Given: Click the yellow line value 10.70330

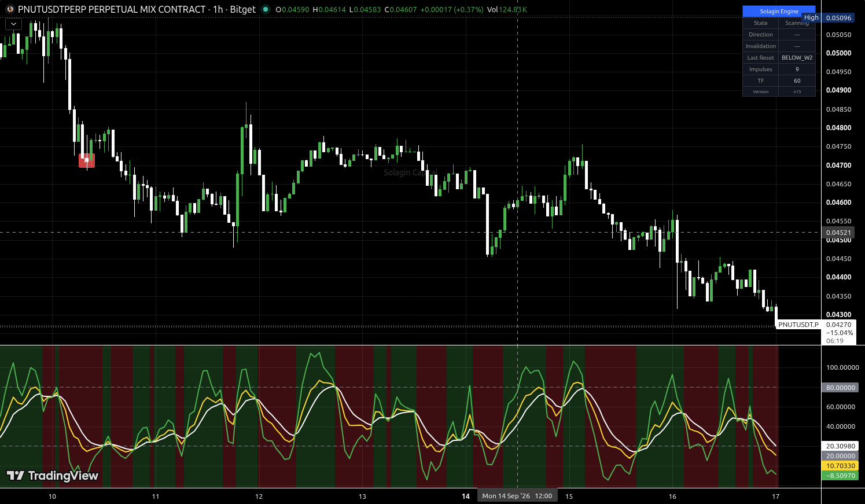Looking at the screenshot, I should pyautogui.click(x=840, y=466).
